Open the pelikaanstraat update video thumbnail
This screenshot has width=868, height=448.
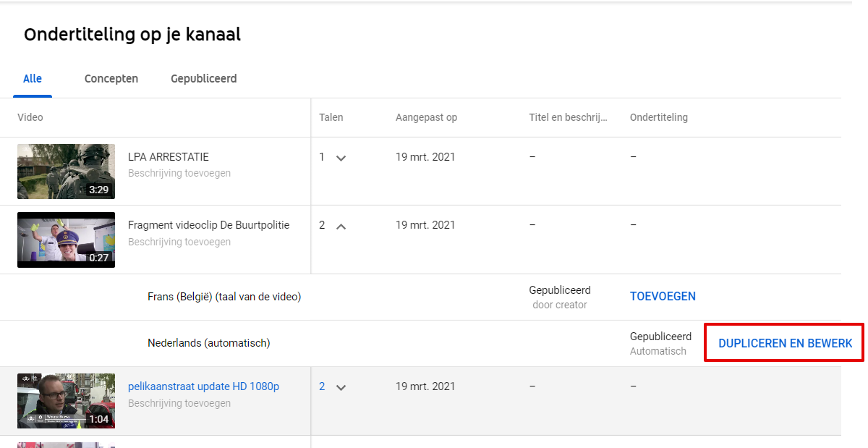pos(66,401)
